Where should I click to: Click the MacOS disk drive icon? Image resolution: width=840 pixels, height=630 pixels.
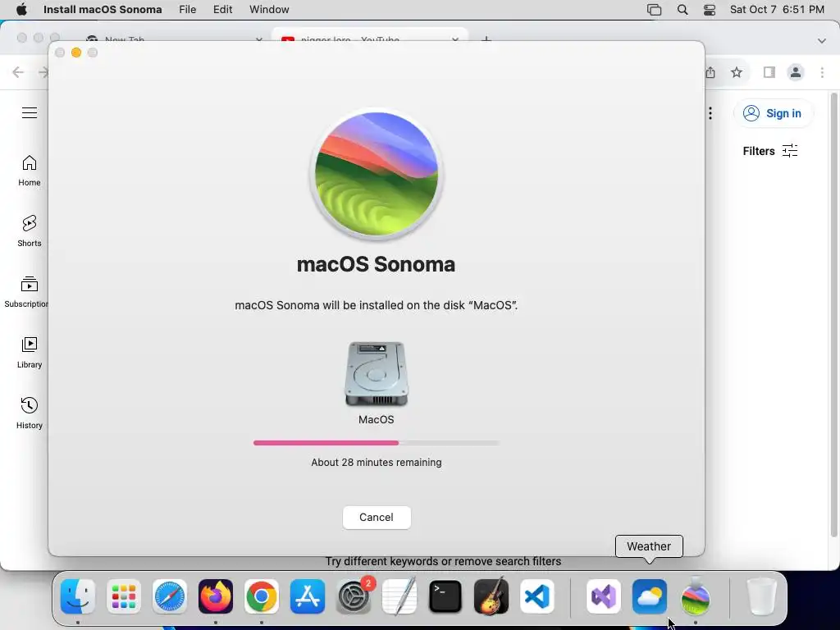coord(376,374)
